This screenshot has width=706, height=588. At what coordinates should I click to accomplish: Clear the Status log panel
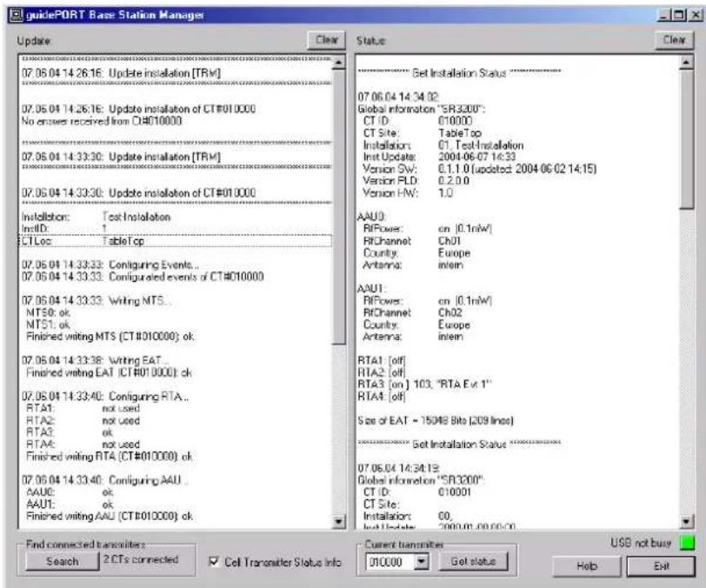(x=674, y=40)
